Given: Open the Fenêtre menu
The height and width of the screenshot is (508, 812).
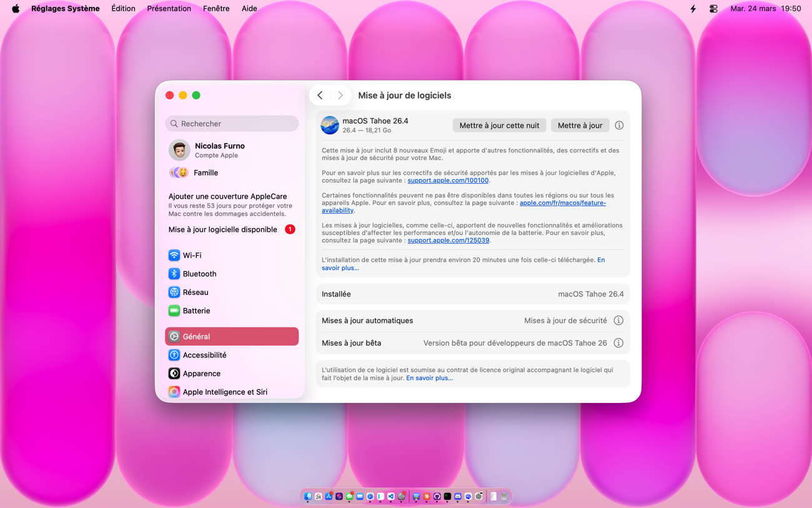Looking at the screenshot, I should (216, 9).
